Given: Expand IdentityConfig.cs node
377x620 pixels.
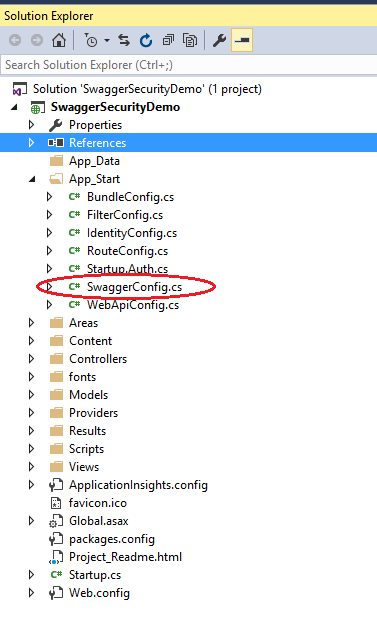Looking at the screenshot, I should (49, 233).
